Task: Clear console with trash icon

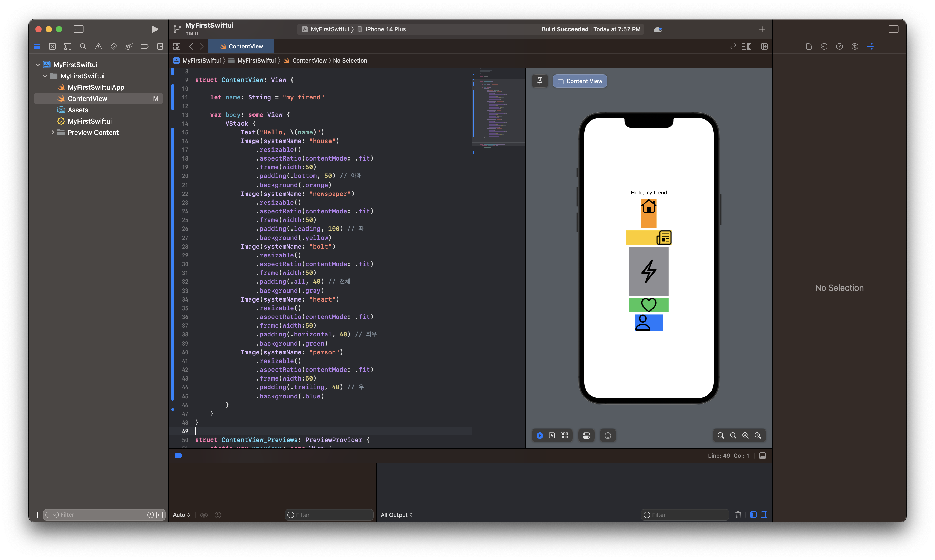Action: tap(738, 515)
